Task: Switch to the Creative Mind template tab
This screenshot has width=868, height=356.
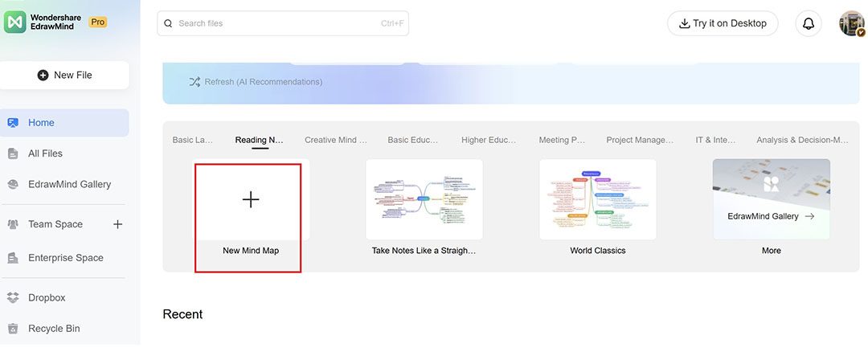Action: click(336, 140)
